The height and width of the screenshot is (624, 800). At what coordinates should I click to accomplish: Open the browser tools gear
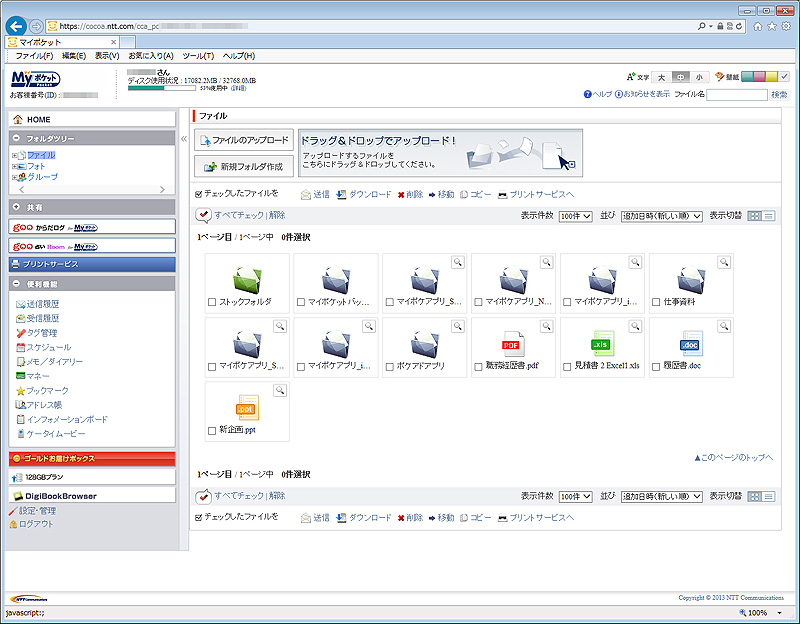pyautogui.click(x=786, y=26)
